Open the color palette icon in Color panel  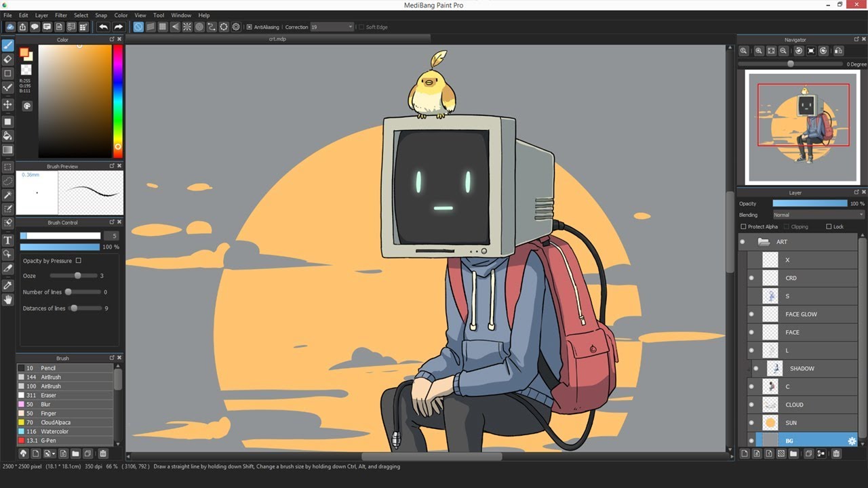click(x=27, y=106)
